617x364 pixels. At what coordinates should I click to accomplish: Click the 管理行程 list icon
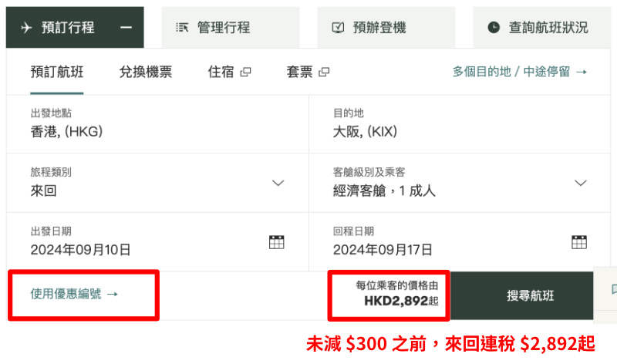[182, 28]
